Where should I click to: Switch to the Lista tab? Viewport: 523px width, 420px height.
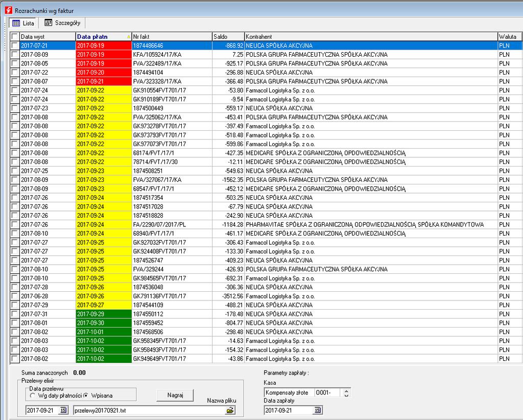point(23,23)
